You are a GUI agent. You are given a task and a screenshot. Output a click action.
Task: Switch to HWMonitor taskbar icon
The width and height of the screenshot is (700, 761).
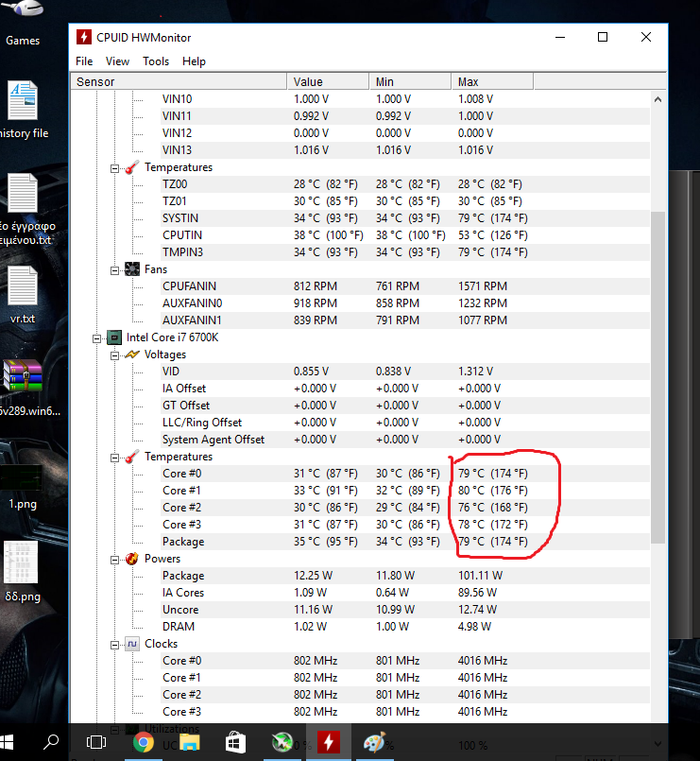[329, 742]
